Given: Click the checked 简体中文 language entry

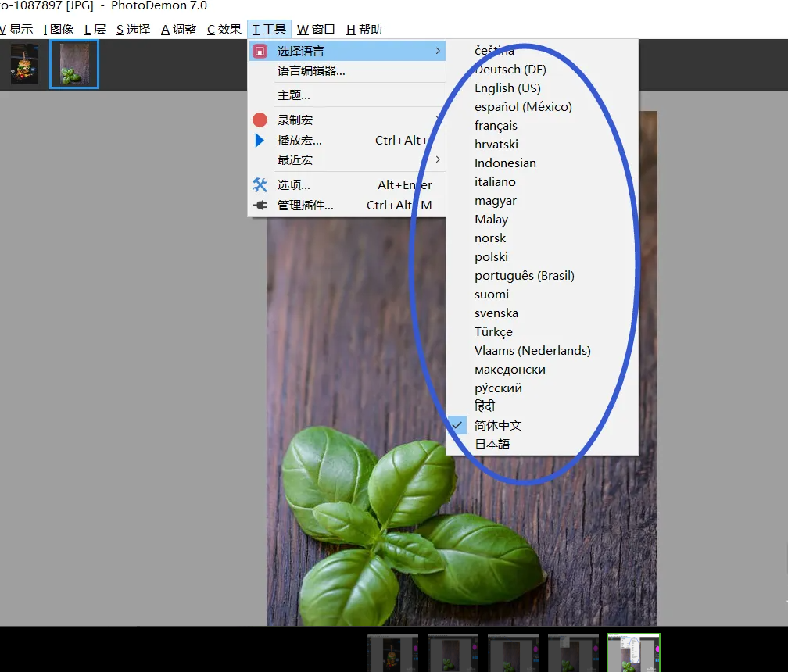Looking at the screenshot, I should pos(498,426).
